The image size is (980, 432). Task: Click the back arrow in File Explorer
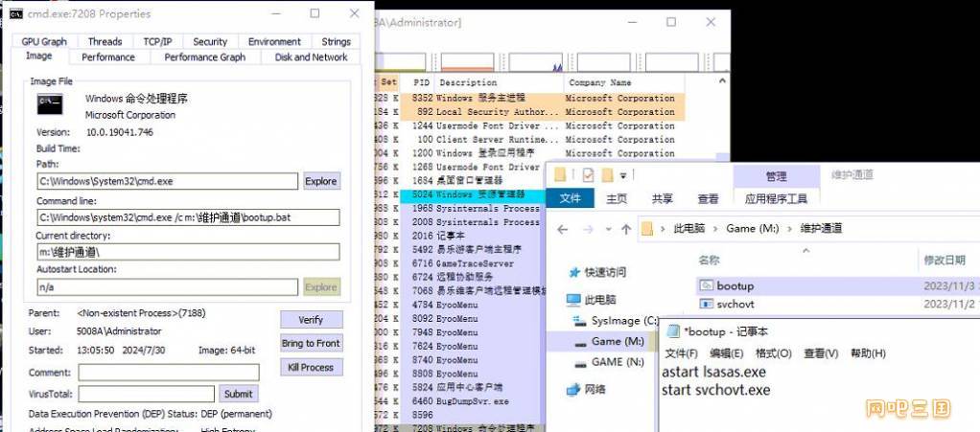(563, 229)
